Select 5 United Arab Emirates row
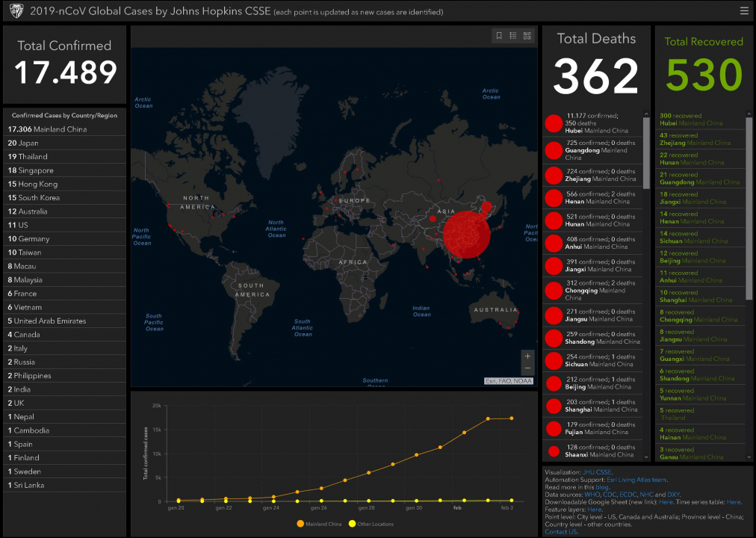The width and height of the screenshot is (756, 538). tap(64, 321)
